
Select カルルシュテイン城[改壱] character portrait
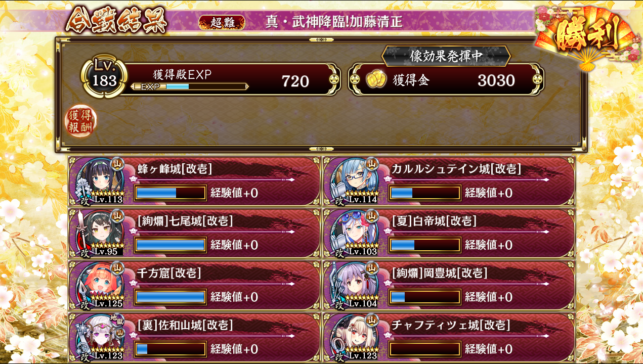coord(354,180)
